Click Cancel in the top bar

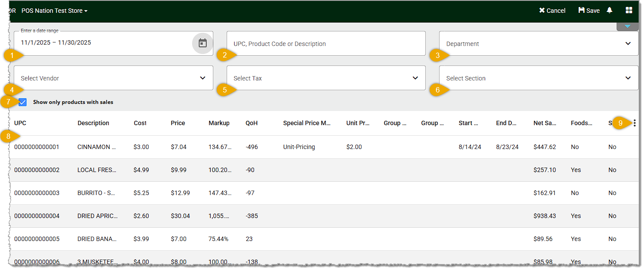[x=552, y=11]
